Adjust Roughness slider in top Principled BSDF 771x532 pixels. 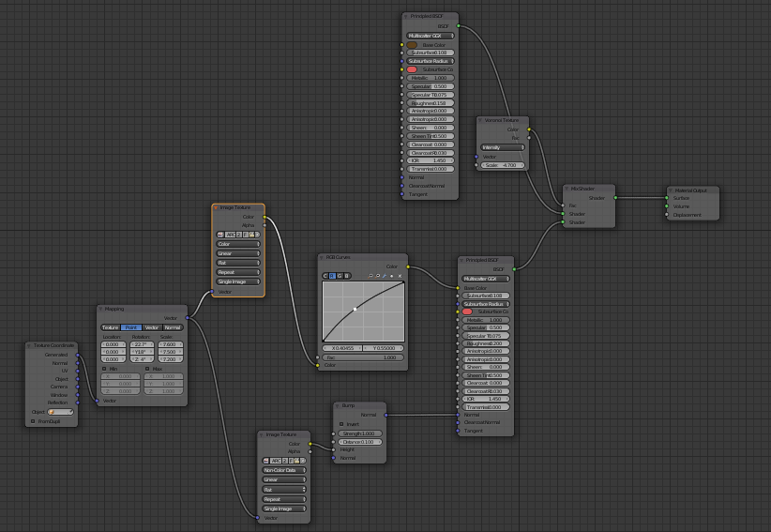[431, 103]
